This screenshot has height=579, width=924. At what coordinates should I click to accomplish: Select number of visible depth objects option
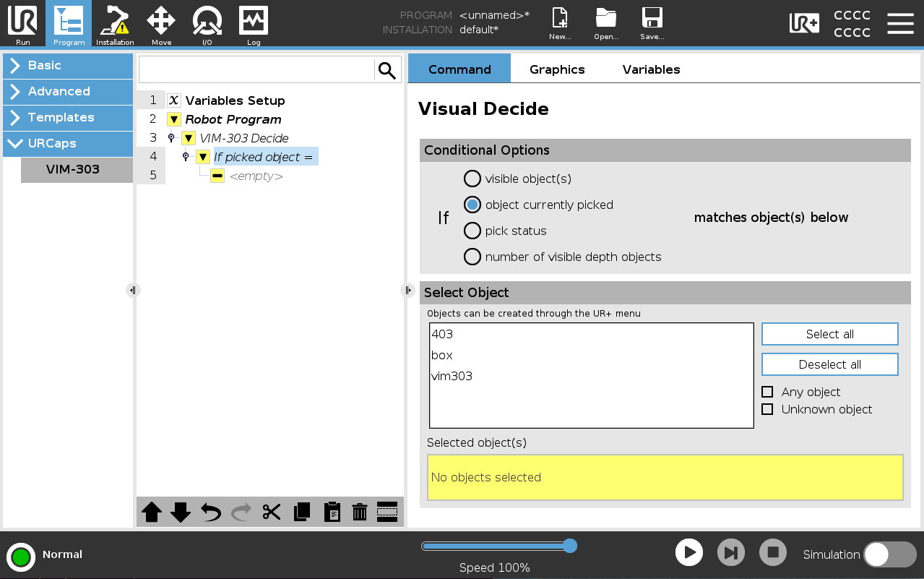click(x=472, y=257)
